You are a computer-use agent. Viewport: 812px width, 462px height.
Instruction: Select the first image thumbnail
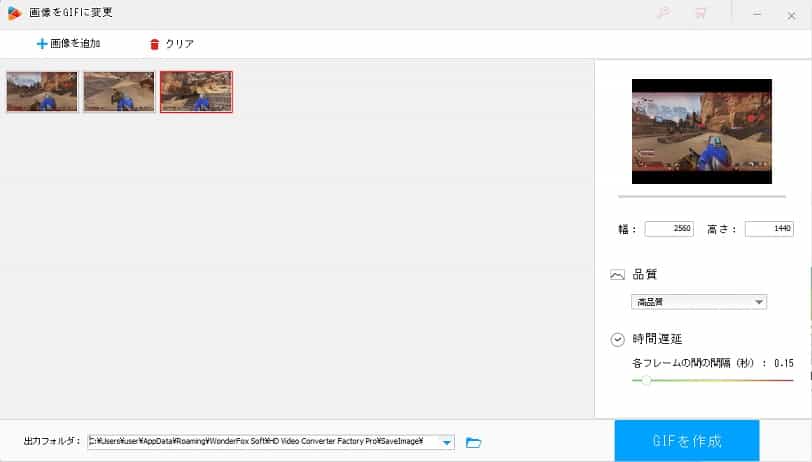coord(42,92)
